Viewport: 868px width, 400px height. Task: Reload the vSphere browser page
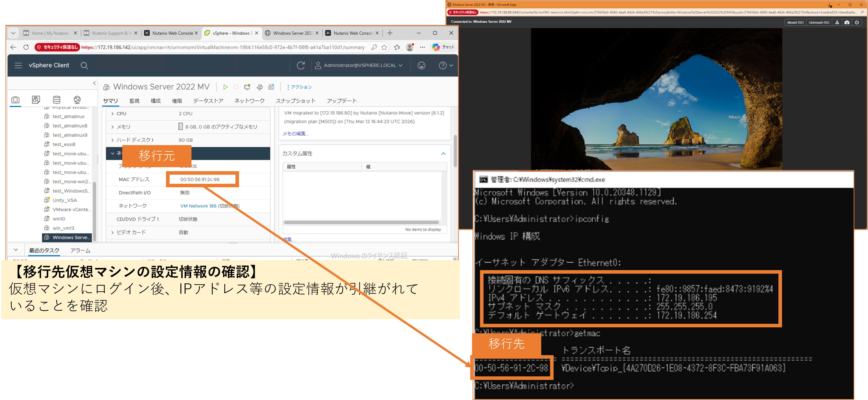(x=26, y=47)
